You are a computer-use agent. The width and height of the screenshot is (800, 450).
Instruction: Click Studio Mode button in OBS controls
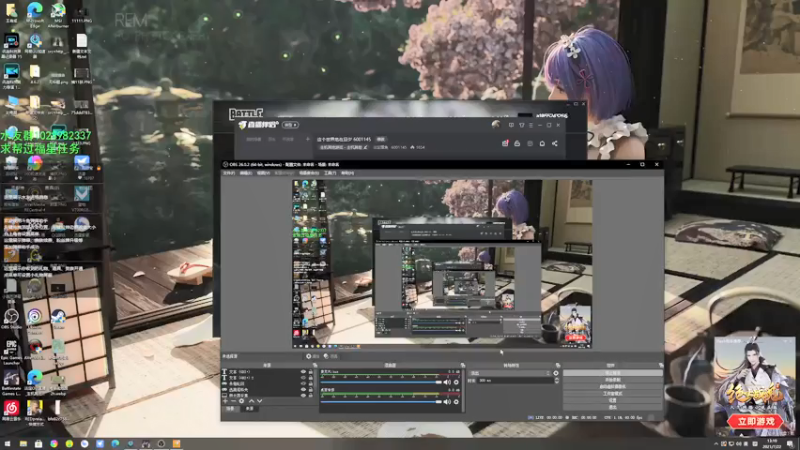pos(613,393)
